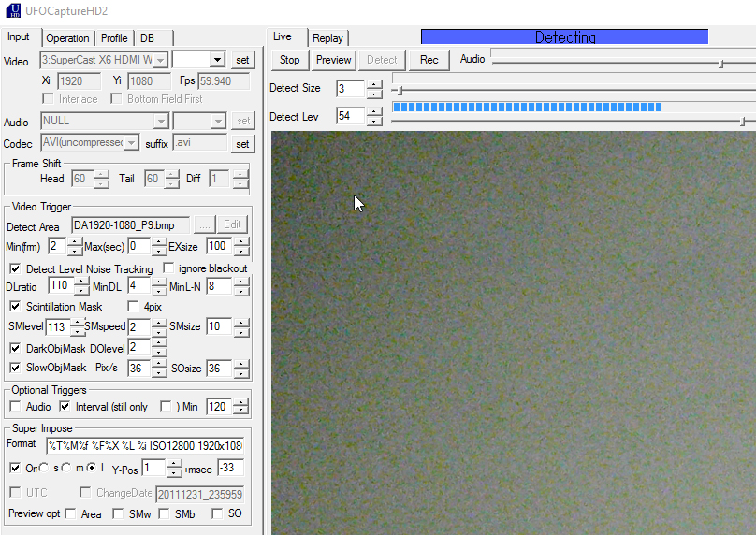Decrease MinDL value with down arrow
The image size is (756, 535).
pyautogui.click(x=159, y=291)
